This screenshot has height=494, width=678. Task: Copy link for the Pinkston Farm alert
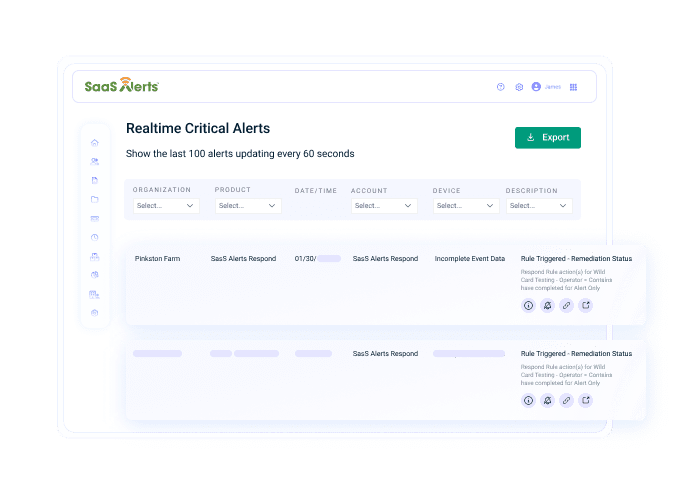(x=566, y=305)
